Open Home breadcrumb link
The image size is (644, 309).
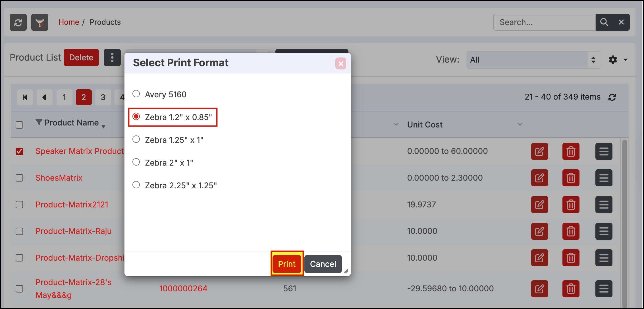[x=69, y=22]
